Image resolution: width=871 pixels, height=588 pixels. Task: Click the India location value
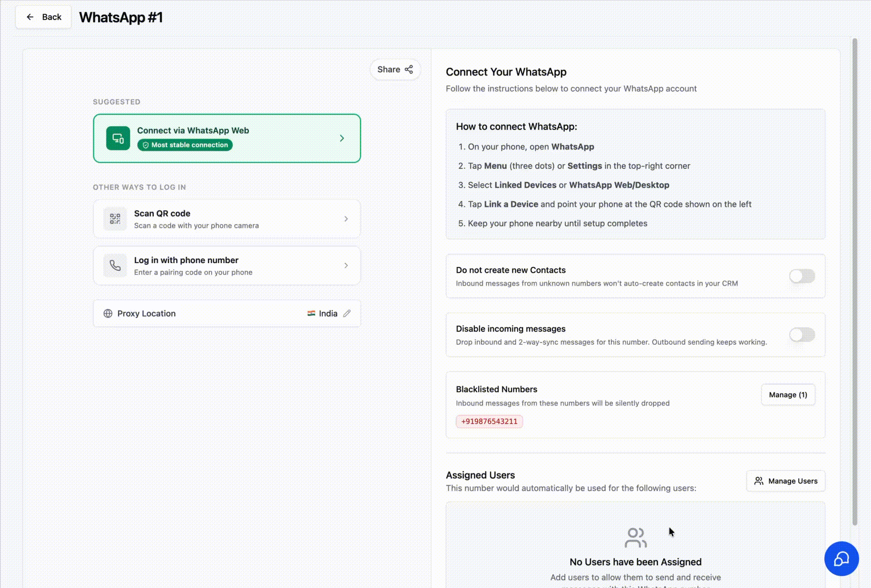point(328,314)
